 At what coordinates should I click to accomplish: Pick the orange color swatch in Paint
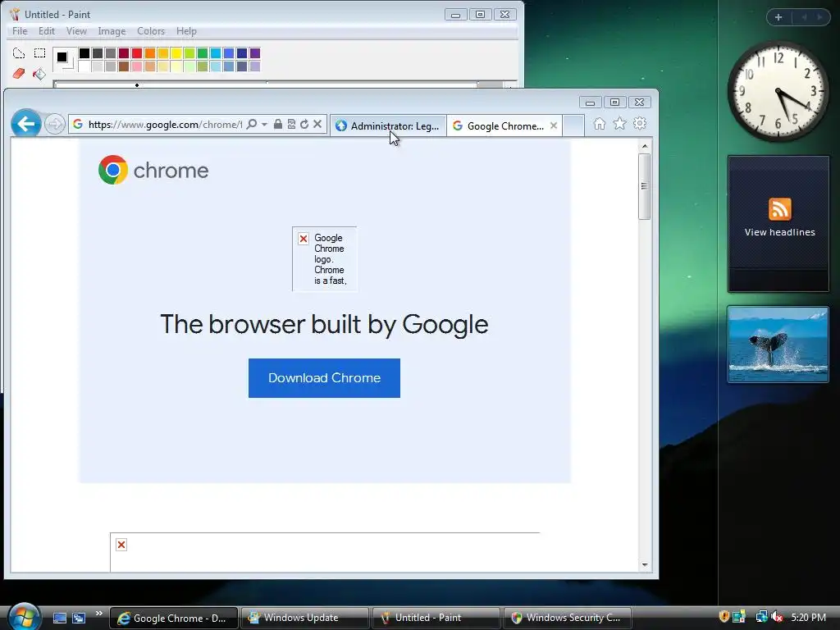pyautogui.click(x=150, y=53)
